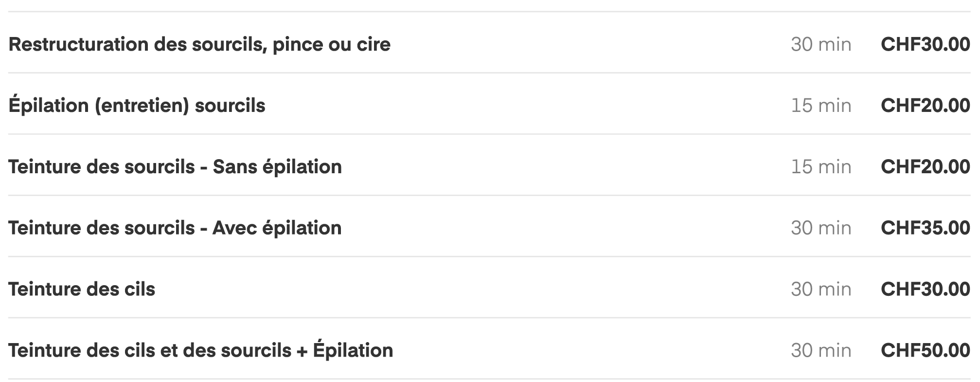Viewport: 980px width, 382px height.
Task: Pick Teinture des cils et des sourcils + Épilation
Action: click(x=200, y=351)
